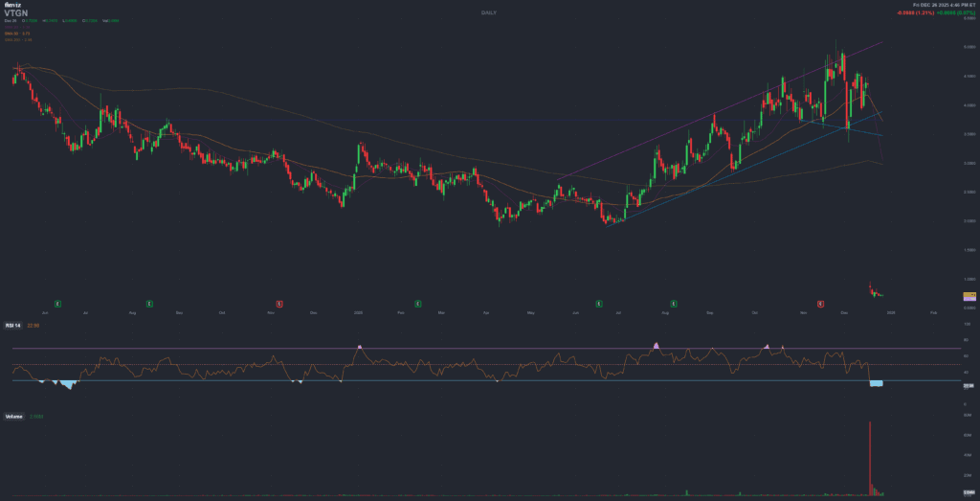This screenshot has height=501, width=980.
Task: Click the date and time at top right
Action: point(943,6)
